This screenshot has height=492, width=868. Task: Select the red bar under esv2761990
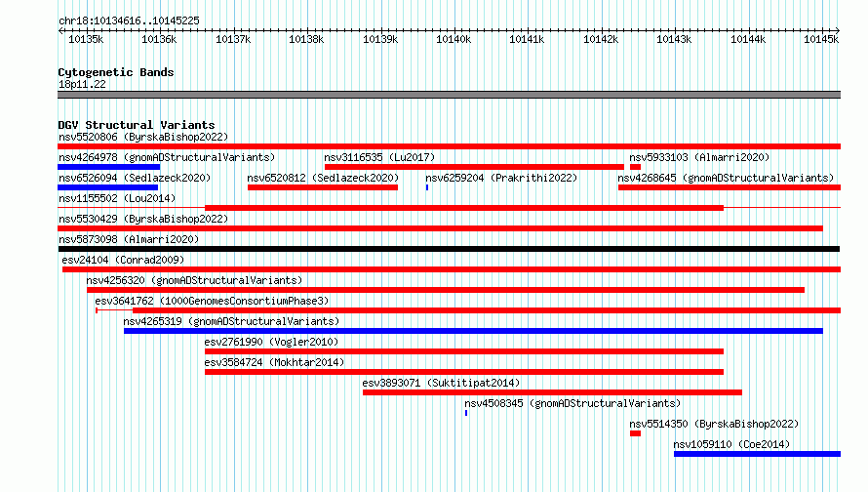[x=464, y=351]
